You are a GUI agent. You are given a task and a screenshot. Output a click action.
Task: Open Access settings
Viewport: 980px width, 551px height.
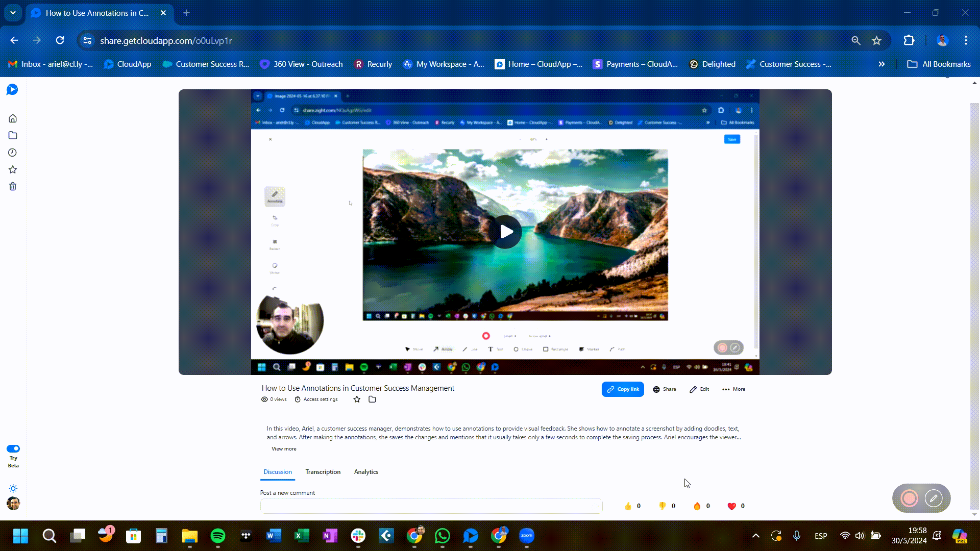click(x=316, y=399)
